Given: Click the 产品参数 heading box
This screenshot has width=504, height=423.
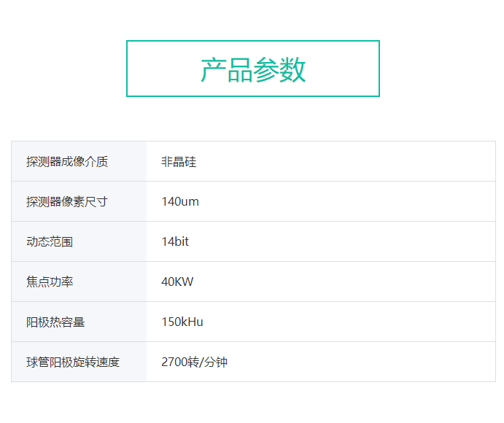Looking at the screenshot, I should (253, 69).
